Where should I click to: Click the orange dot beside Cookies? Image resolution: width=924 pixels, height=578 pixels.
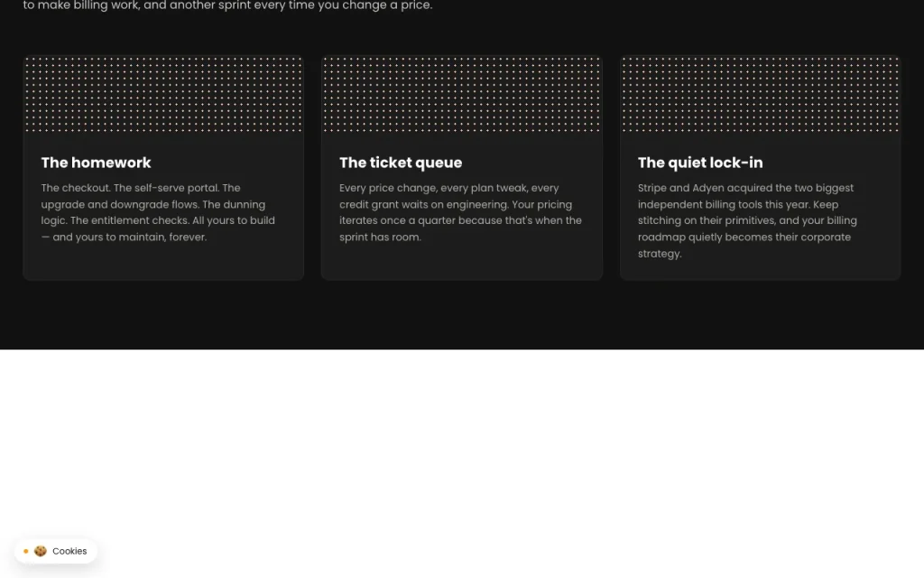tap(26, 551)
